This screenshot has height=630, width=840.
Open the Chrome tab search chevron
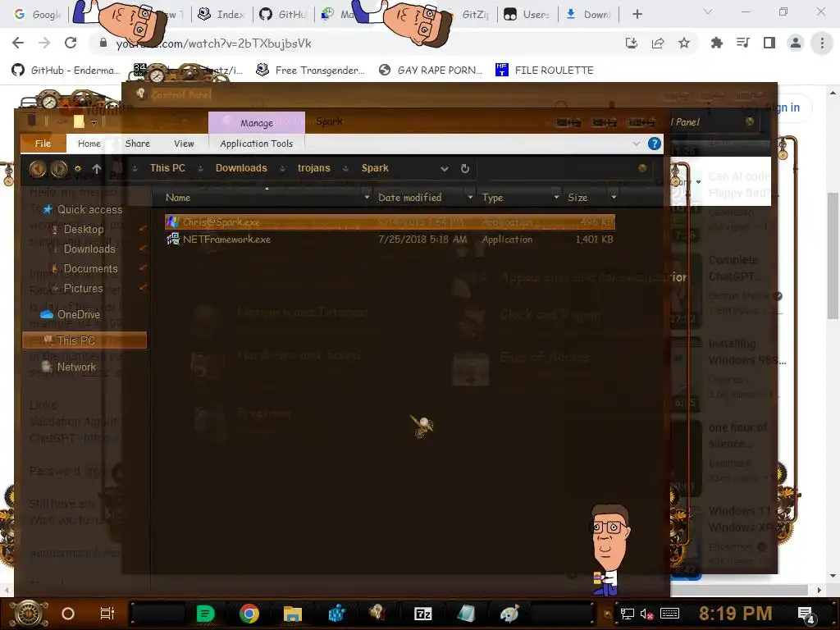(x=708, y=11)
